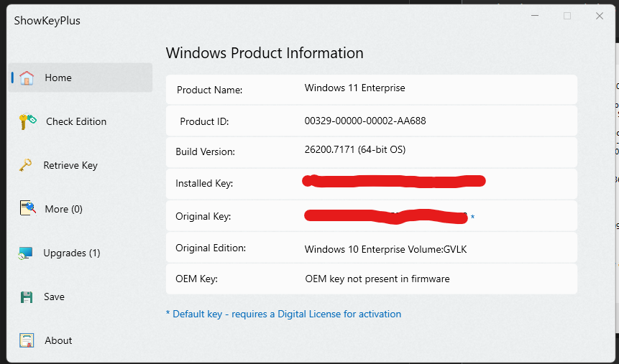Screen dimensions: 619x364
Task: Select Windows 10 Enterprise Volume:GVLK text
Action: pyautogui.click(x=385, y=249)
